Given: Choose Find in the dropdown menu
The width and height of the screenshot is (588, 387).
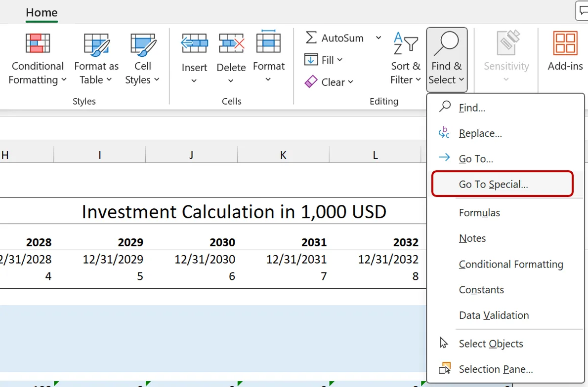Looking at the screenshot, I should coord(472,108).
